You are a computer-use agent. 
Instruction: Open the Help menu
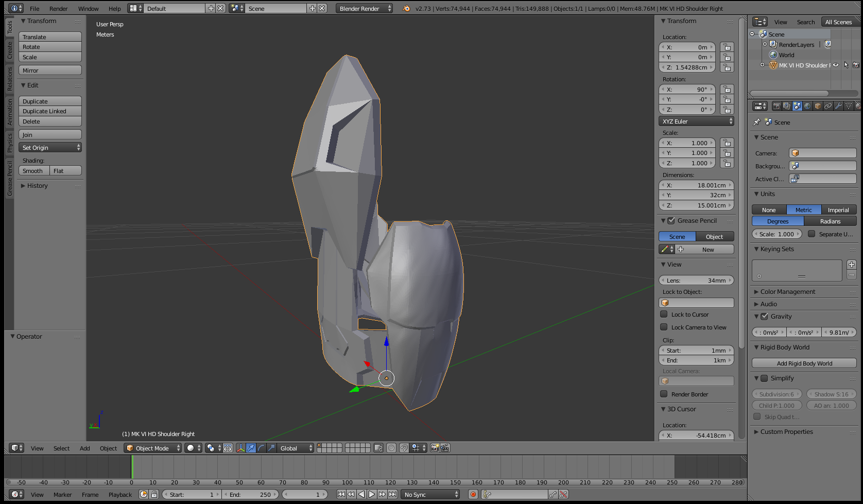click(x=115, y=9)
